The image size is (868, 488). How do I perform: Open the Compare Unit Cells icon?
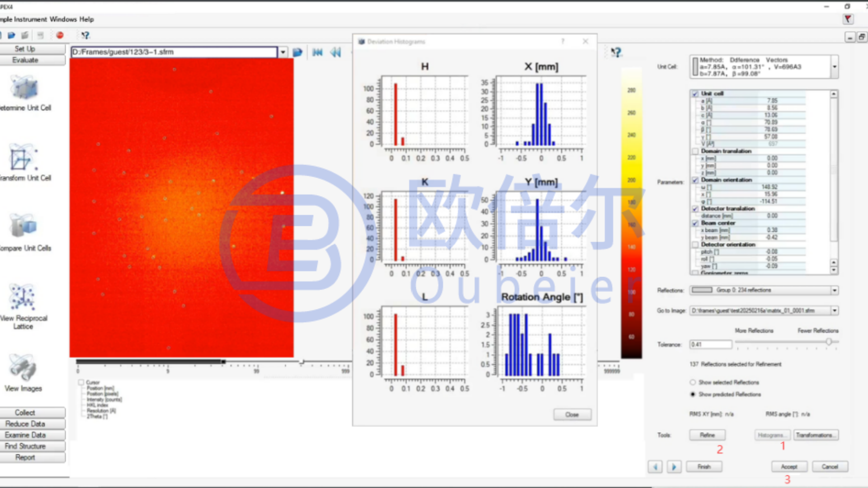[24, 226]
